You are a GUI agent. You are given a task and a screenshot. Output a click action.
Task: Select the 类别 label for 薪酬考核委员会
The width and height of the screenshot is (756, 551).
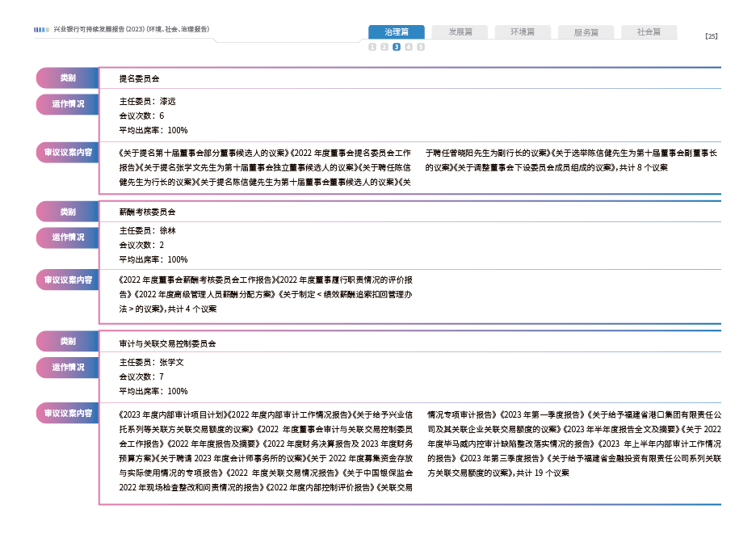[67, 212]
